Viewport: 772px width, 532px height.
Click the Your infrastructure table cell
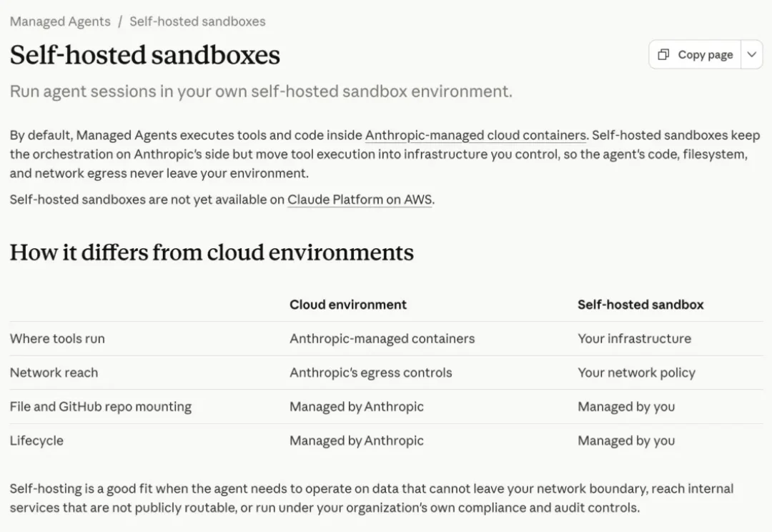point(634,338)
